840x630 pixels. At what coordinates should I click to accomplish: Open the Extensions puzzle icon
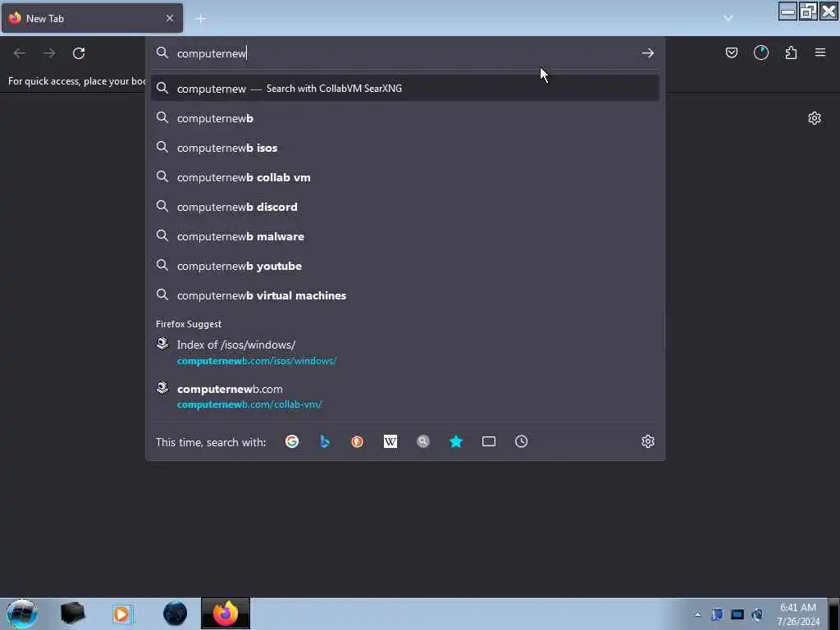click(791, 52)
